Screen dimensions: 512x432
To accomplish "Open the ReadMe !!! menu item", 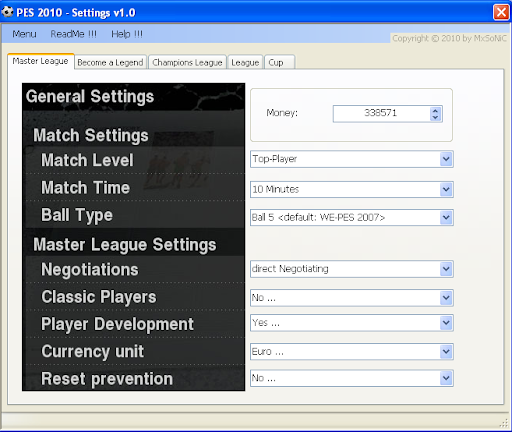I will 73,34.
